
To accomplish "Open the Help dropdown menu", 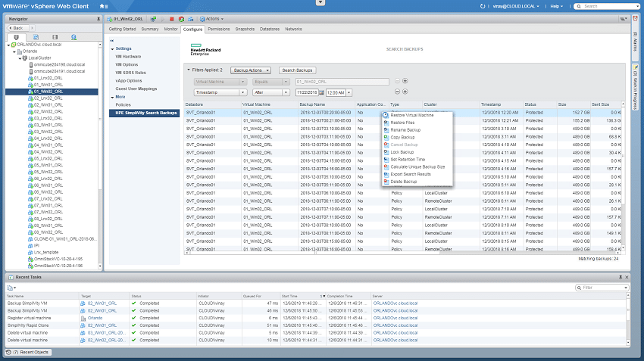I will pos(557,6).
